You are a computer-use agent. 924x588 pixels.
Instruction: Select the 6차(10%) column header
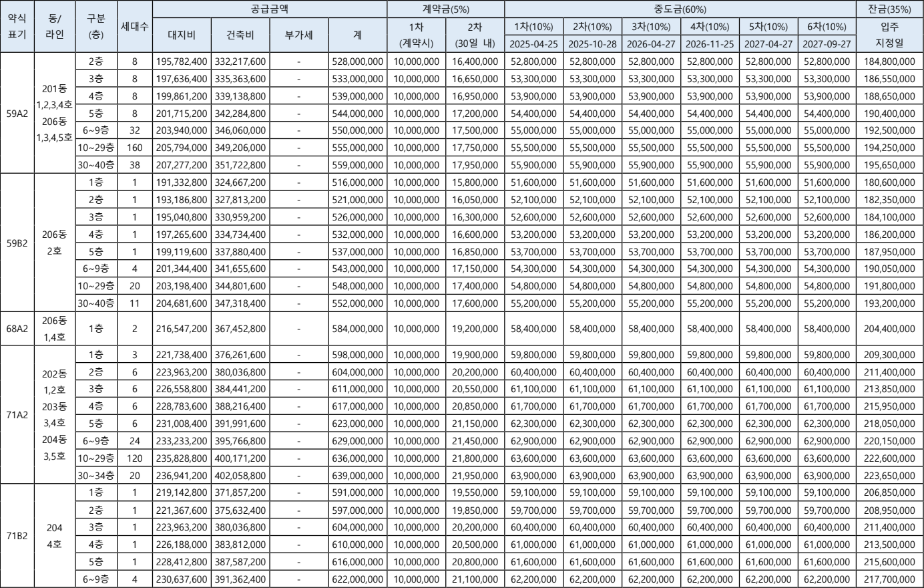coord(827,27)
